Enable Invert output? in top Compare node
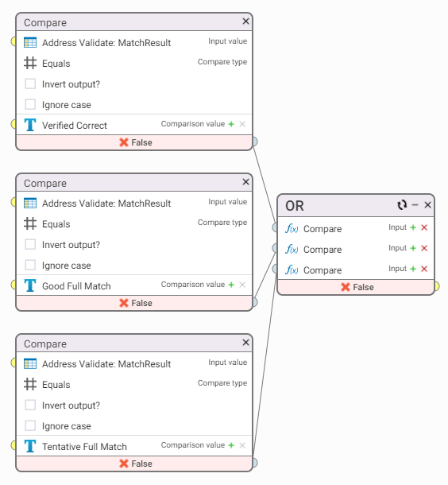448x485 pixels. tap(30, 83)
